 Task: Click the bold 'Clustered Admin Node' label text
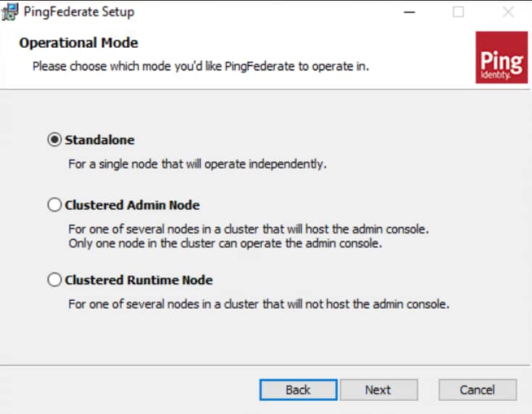(133, 205)
